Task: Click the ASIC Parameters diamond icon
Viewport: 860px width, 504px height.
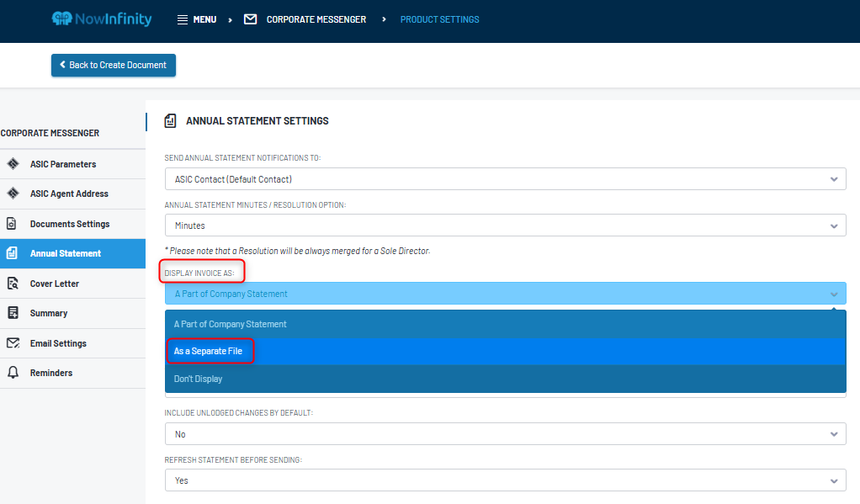Action: pyautogui.click(x=11, y=163)
